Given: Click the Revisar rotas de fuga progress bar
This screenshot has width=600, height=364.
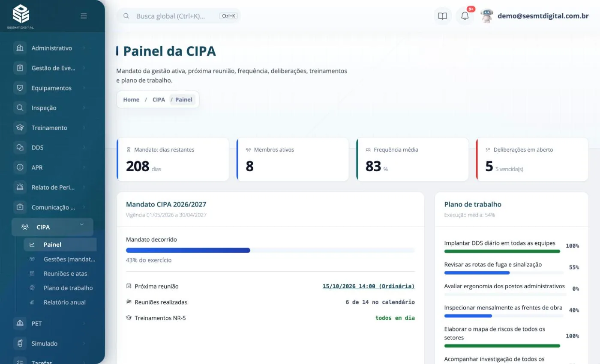Looking at the screenshot, I should click(x=504, y=273).
